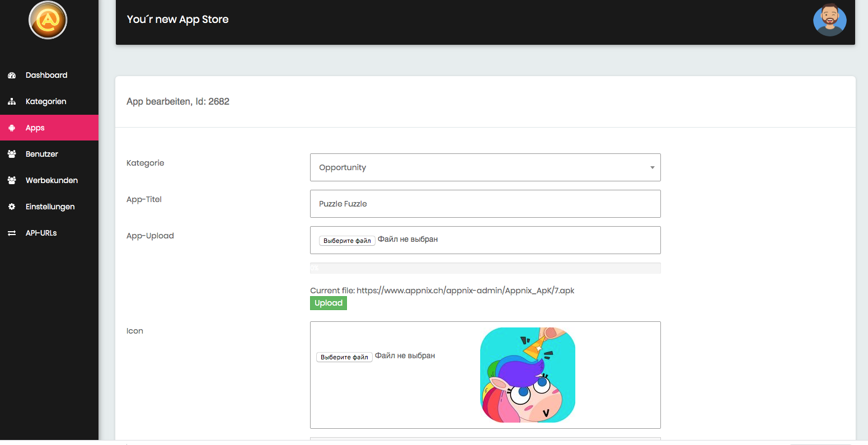The height and width of the screenshot is (445, 868).
Task: Click the API-URLs exchange arrows icon
Action: (x=12, y=233)
